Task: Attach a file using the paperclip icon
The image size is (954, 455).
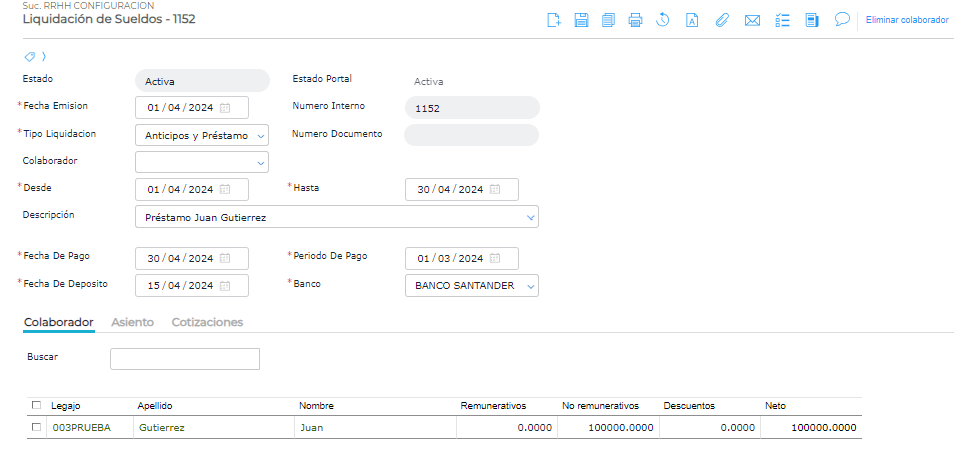Action: (722, 20)
